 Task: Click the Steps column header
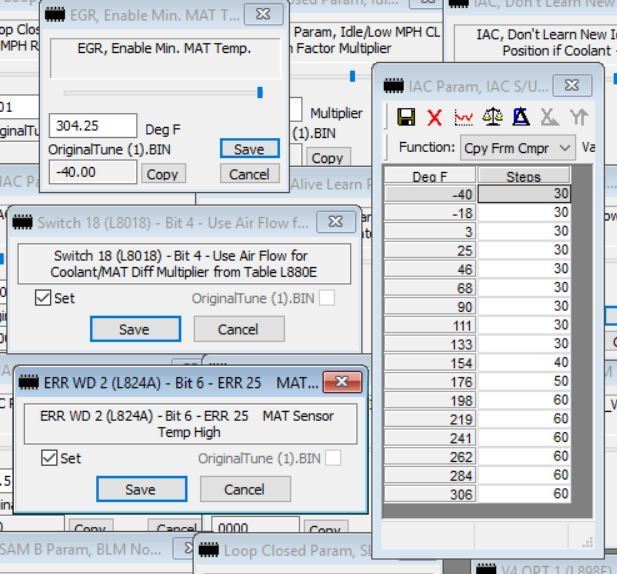[523, 176]
